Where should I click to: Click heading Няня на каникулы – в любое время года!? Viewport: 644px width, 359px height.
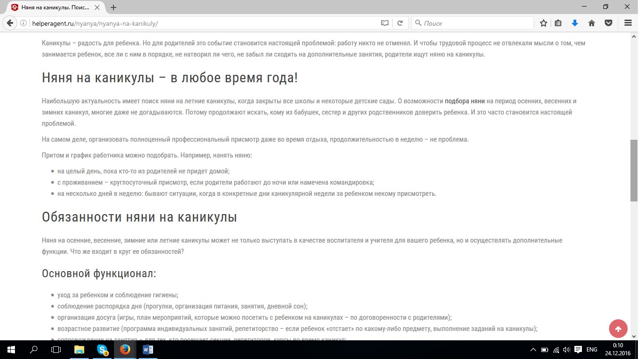tap(170, 78)
